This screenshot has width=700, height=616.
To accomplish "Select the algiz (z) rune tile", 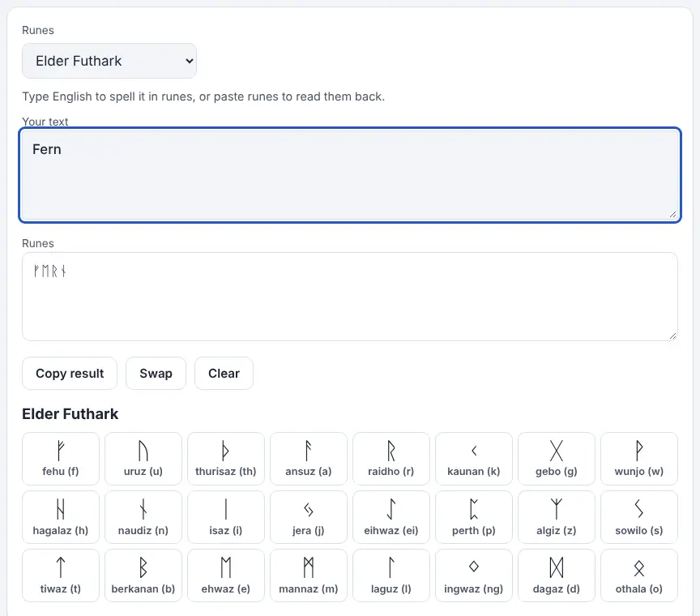I will 557,517.
